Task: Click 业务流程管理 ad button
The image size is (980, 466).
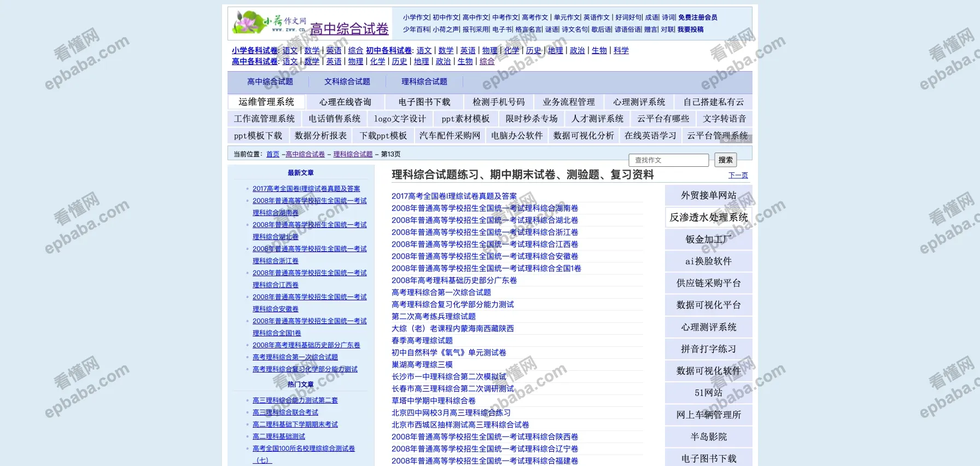Action: (x=569, y=102)
